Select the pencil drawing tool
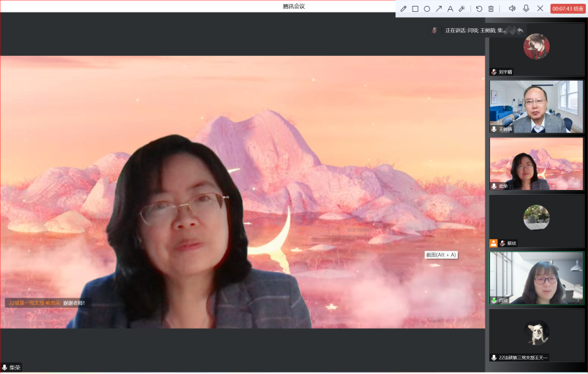588x374 pixels. pyautogui.click(x=403, y=9)
